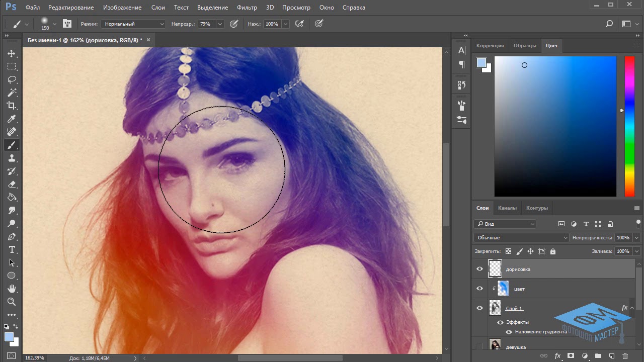Select the Healing Brush tool
Viewport: 644px width, 362px height.
12,132
